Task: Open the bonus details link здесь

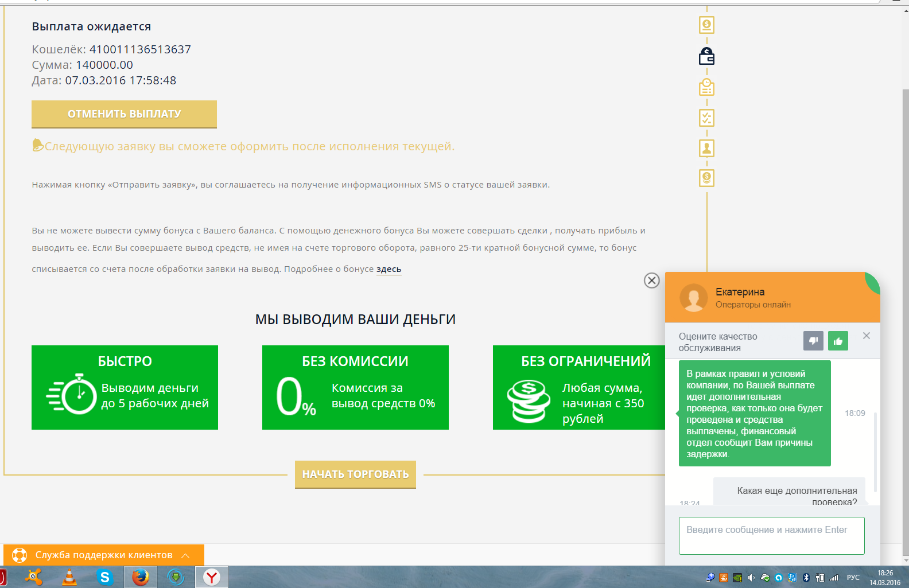Action: (389, 269)
